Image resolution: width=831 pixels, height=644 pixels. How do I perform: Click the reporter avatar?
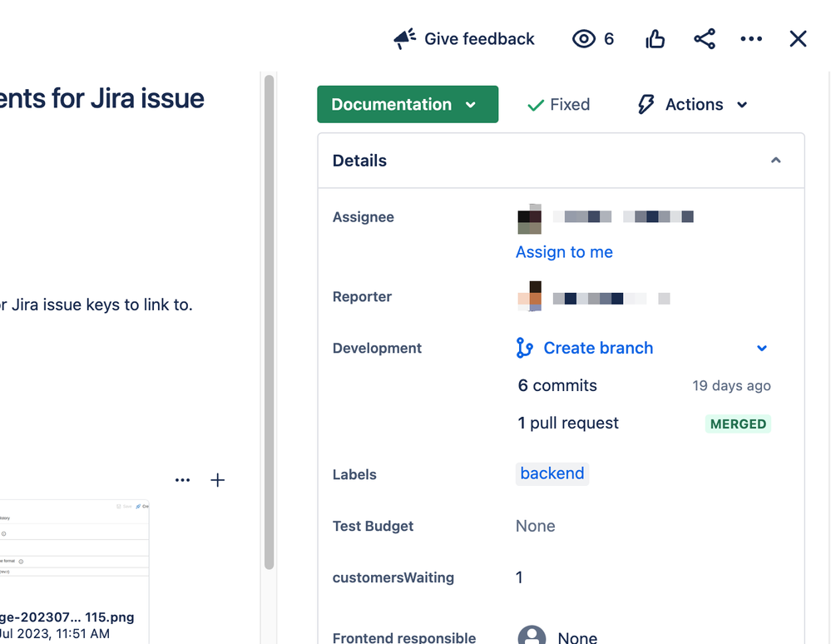coord(529,296)
